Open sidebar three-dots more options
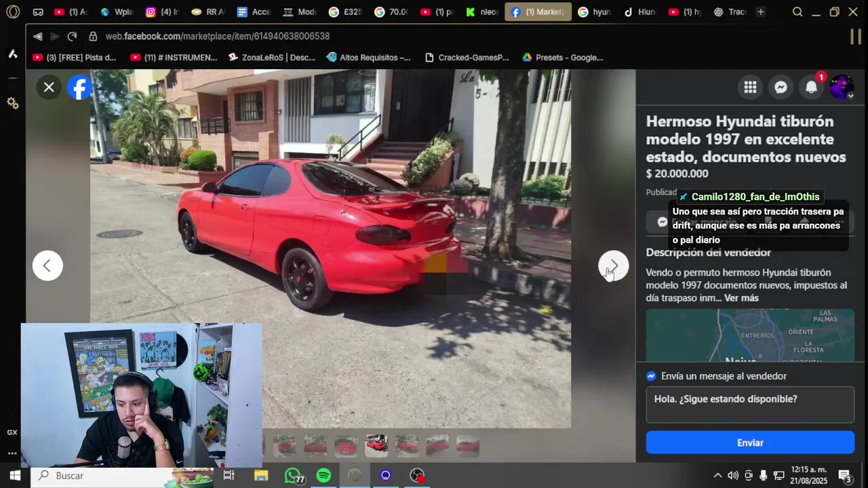868x488 pixels. coord(12,453)
